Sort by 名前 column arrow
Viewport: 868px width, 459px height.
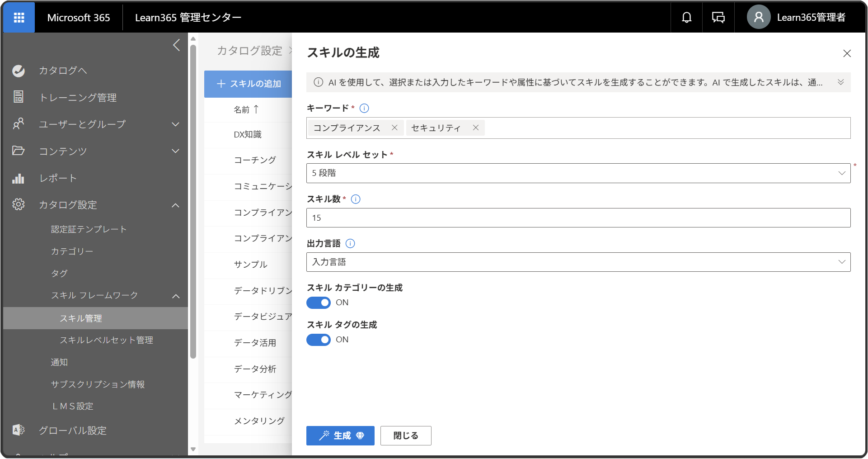pyautogui.click(x=256, y=109)
